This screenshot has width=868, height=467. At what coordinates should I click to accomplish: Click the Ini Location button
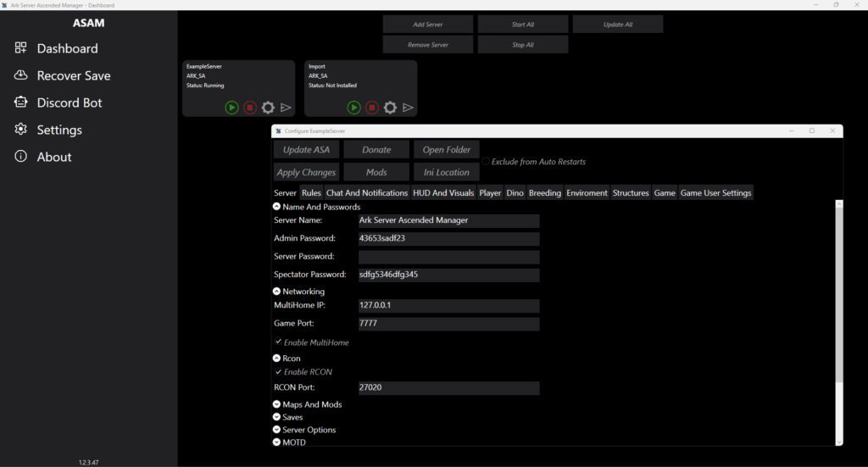pos(447,172)
